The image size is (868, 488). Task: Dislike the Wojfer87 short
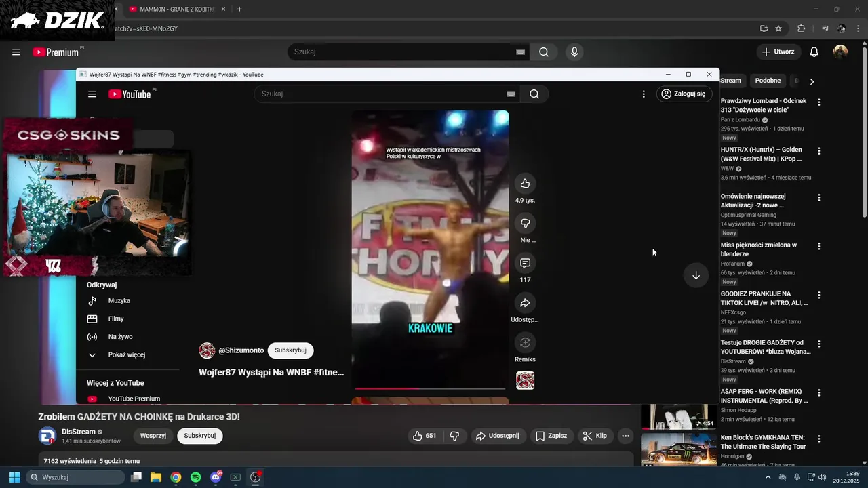(525, 223)
